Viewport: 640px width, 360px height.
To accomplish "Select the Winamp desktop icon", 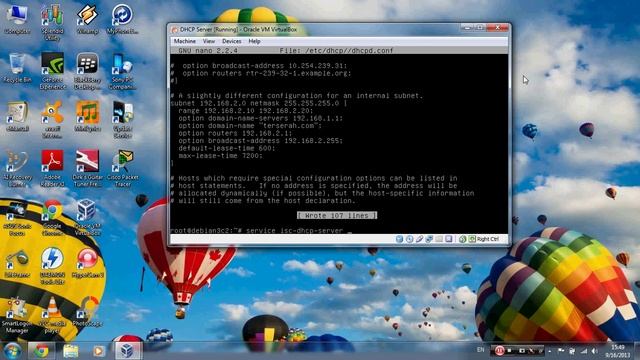I will (87, 20).
